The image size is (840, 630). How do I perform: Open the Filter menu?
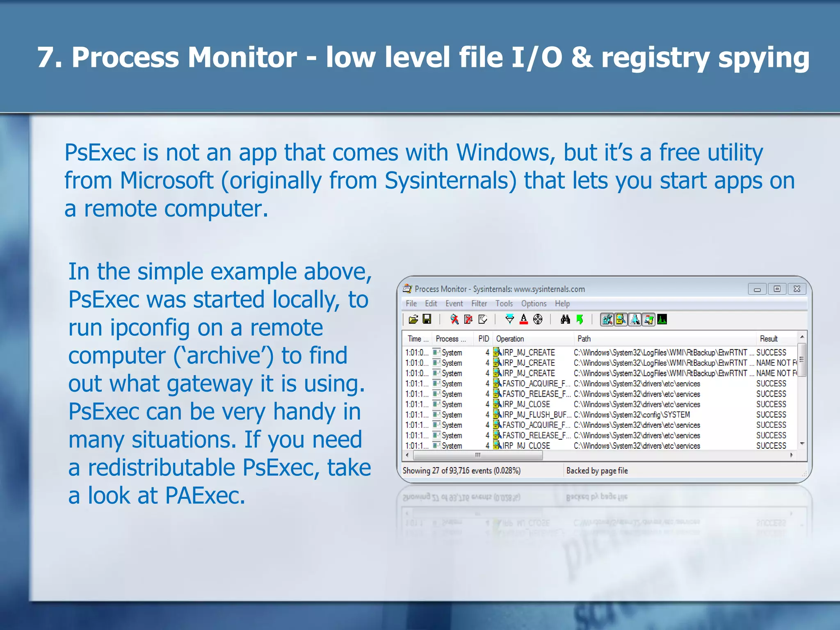(479, 304)
